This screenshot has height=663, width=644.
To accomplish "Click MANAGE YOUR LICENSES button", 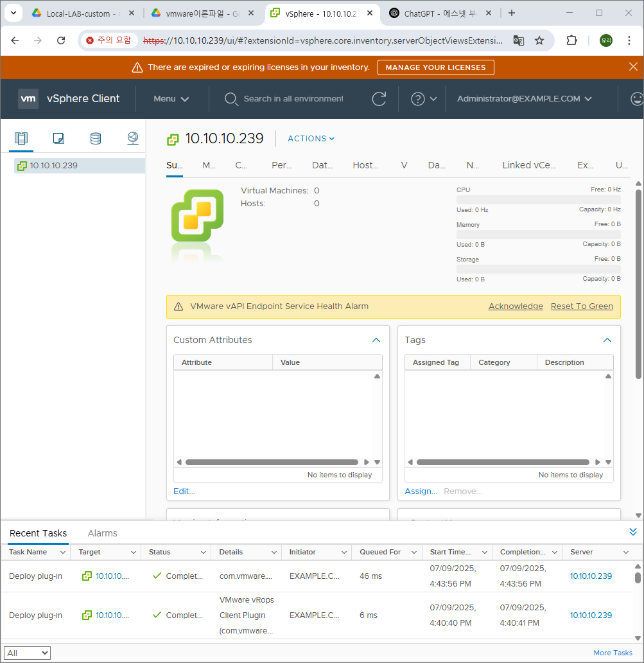I will pos(436,67).
